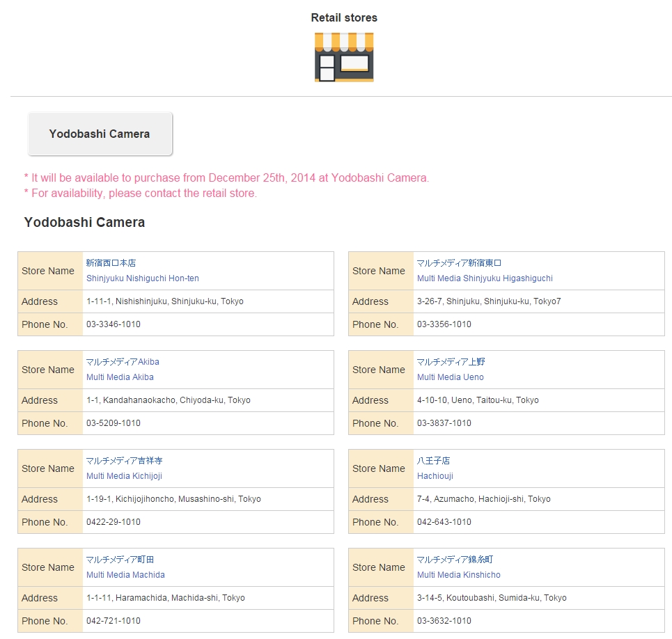Follow the Multi Media Akiba link
This screenshot has width=672, height=639.
120,377
